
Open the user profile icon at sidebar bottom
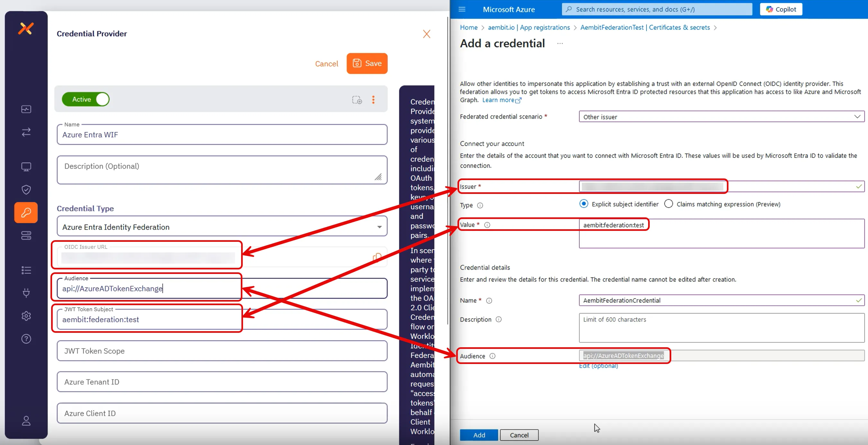click(26, 421)
